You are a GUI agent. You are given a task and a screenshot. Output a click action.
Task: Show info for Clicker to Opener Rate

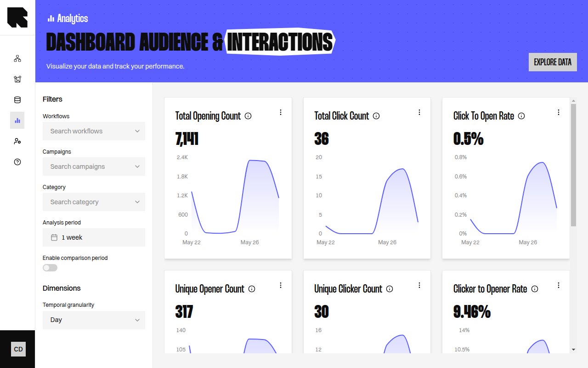pyautogui.click(x=535, y=289)
